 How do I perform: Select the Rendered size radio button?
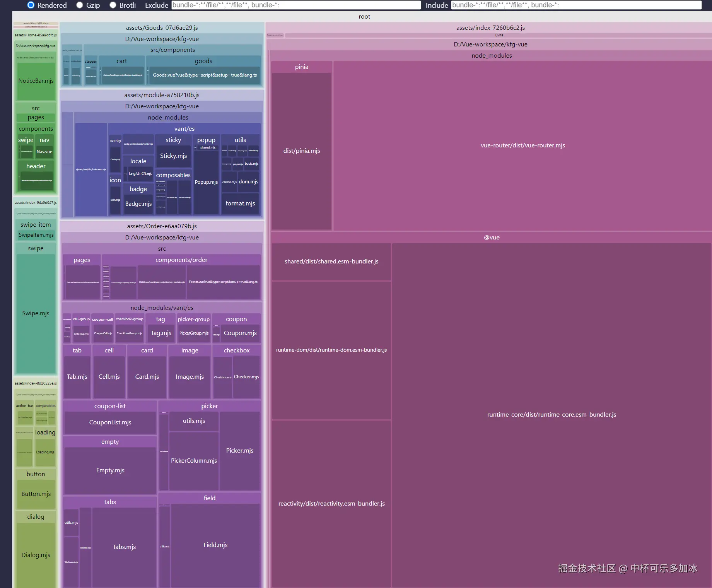[x=31, y=5]
